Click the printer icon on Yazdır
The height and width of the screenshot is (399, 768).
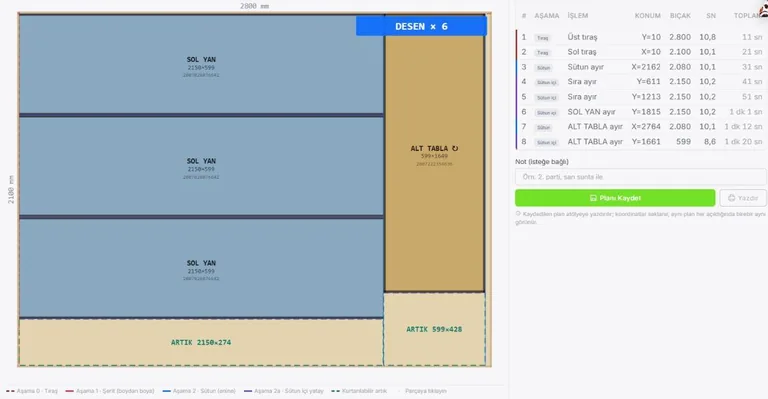coord(732,198)
